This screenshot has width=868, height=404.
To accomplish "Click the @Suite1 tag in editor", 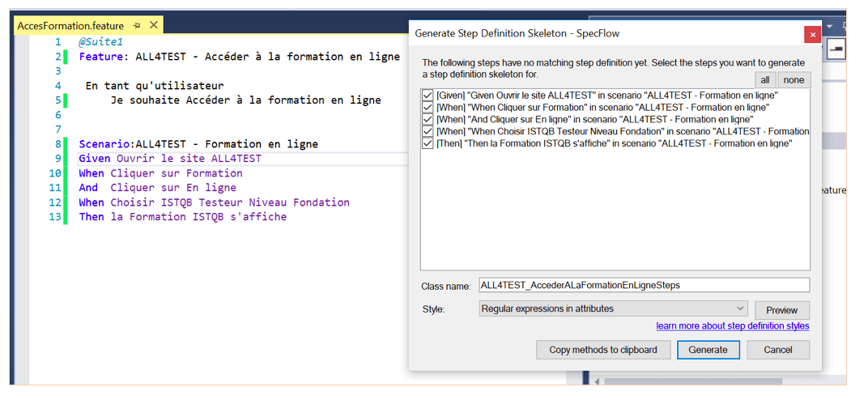I will (x=100, y=42).
